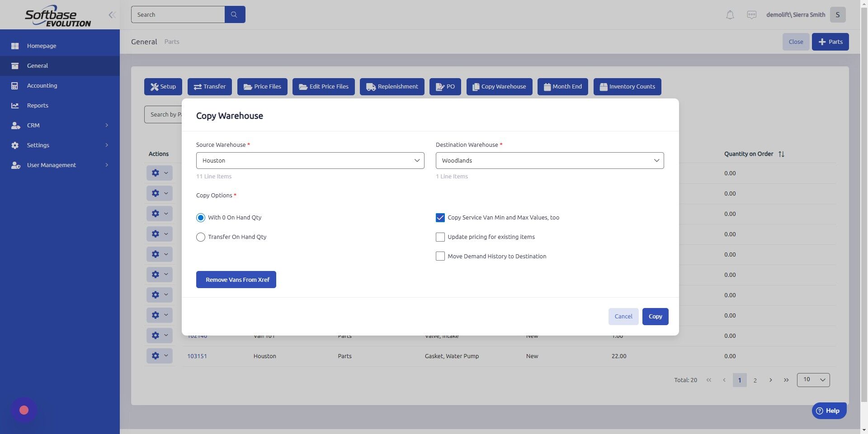
Task: Click the Copy button in dialog
Action: 656,317
